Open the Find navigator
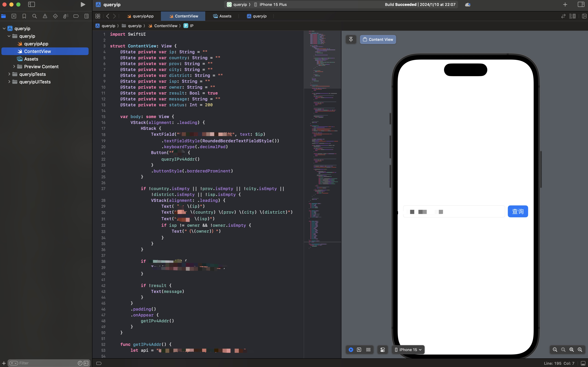Image resolution: width=588 pixels, height=367 pixels. (35, 16)
